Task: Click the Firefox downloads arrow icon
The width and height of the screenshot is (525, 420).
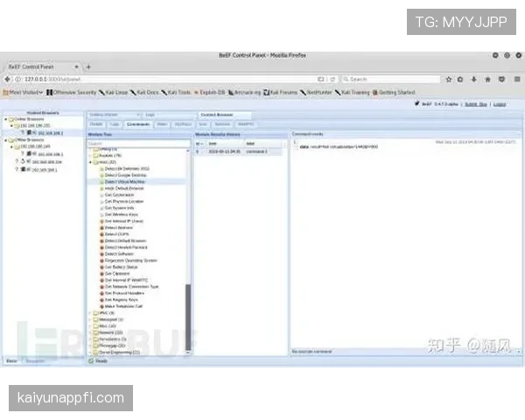Action: tap(473, 79)
